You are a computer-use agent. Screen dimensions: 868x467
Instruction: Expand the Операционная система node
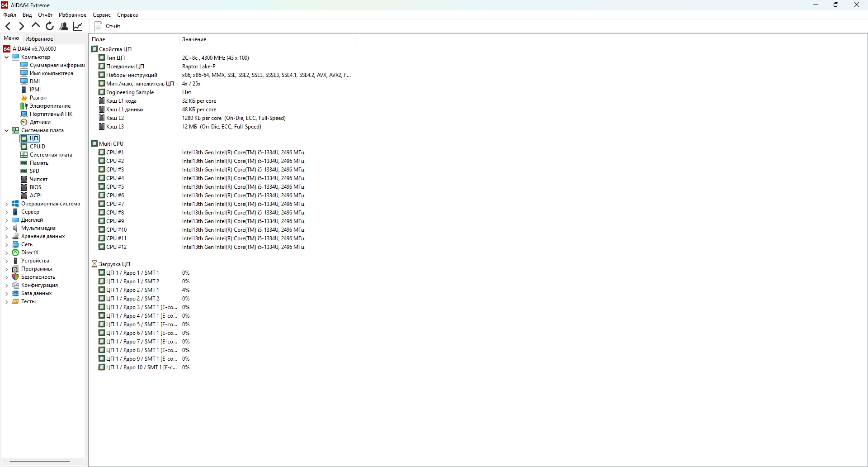click(6, 204)
